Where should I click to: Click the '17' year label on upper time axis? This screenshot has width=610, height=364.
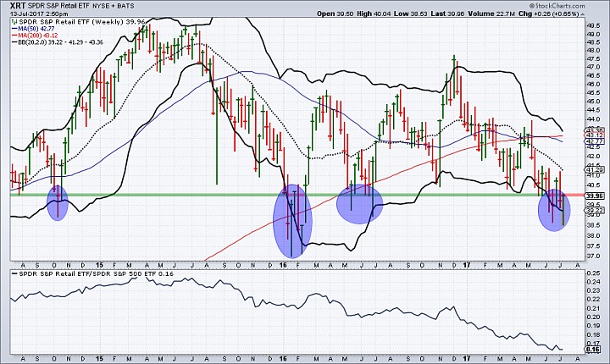(x=467, y=265)
